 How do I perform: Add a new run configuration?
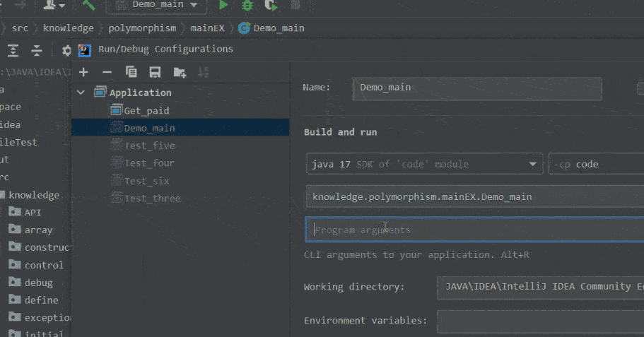83,72
